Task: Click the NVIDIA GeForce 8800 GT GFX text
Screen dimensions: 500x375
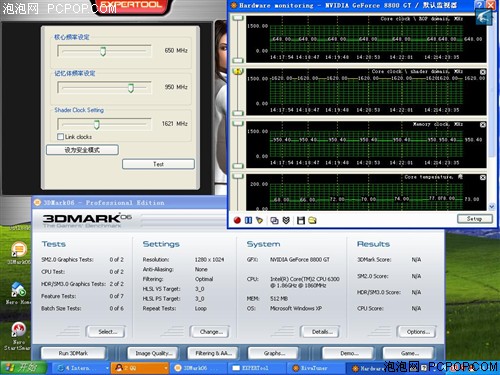Action: [299, 259]
